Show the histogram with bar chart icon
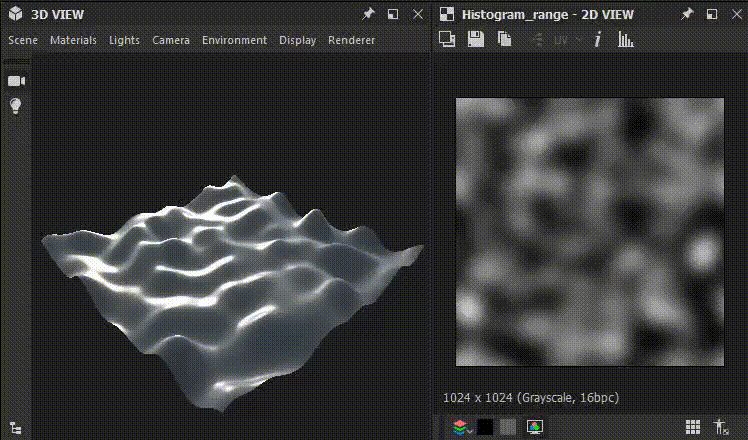The width and height of the screenshot is (748, 440). [625, 39]
